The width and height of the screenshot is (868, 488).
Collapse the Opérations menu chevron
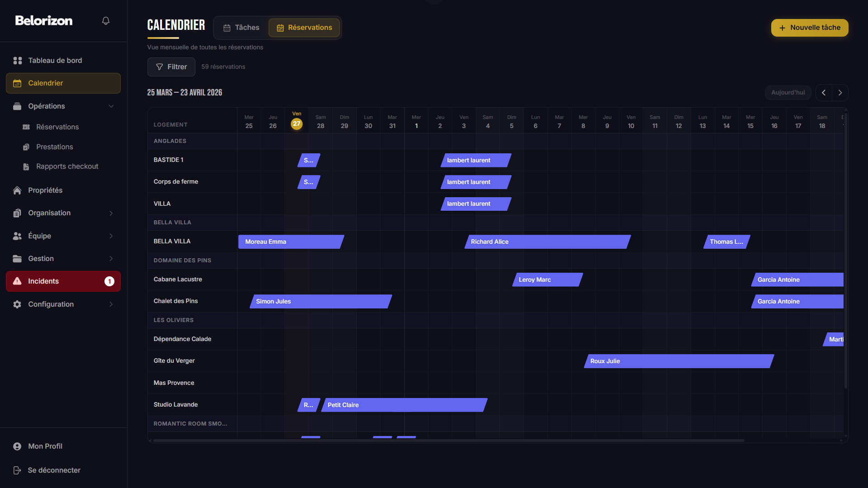(111, 106)
